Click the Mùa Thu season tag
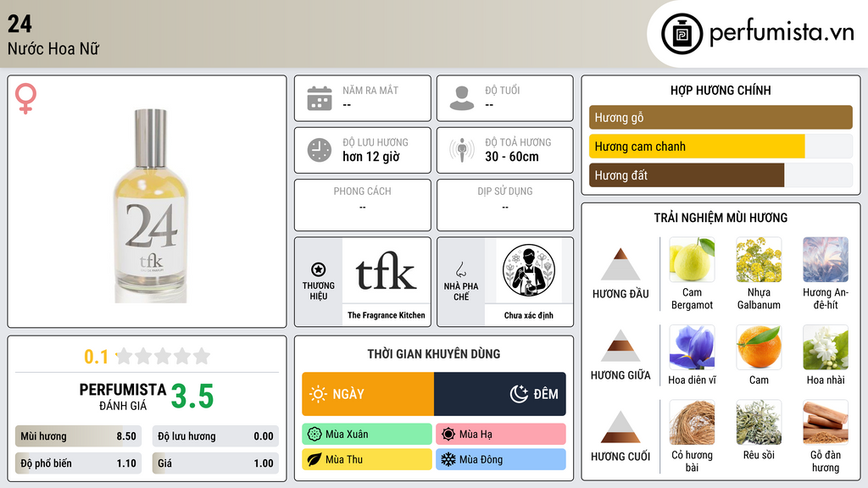868x488 pixels. tap(367, 459)
